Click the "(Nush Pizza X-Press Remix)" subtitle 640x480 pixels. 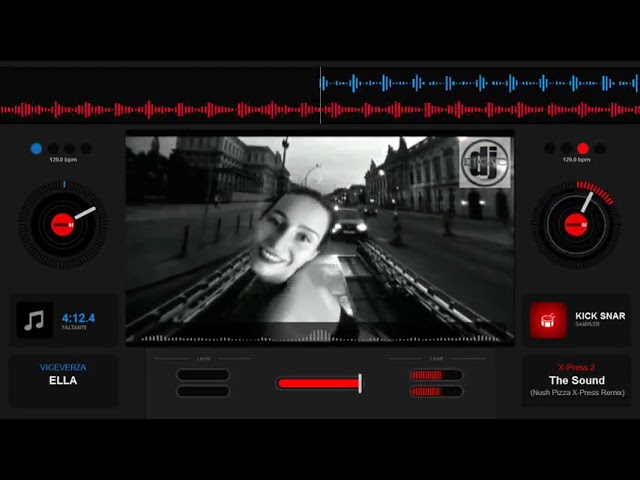(577, 393)
